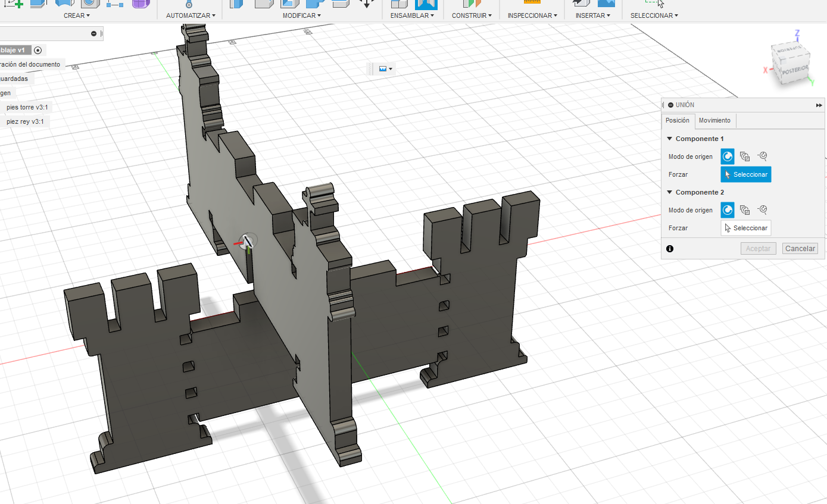Image resolution: width=827 pixels, height=504 pixels.
Task: Open the INSERTAR toolbar menu
Action: coord(592,15)
